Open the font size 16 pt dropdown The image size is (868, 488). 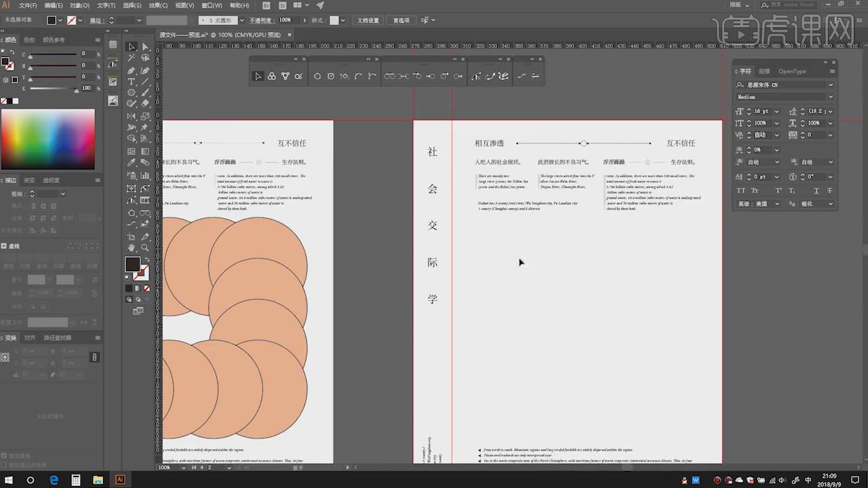coord(775,111)
